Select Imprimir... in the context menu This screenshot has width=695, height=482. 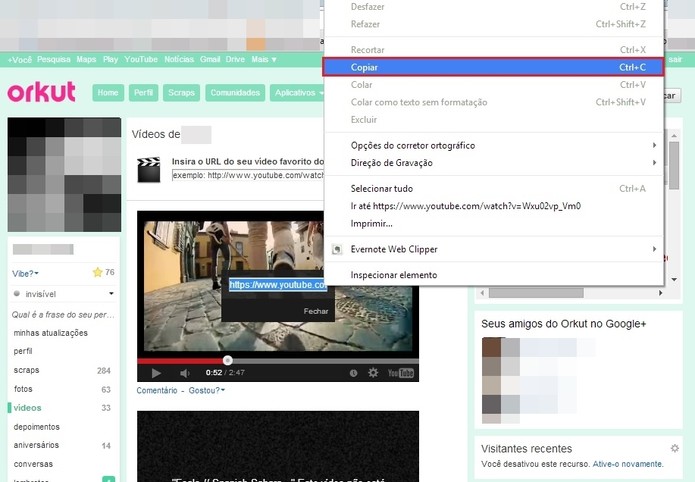(493, 223)
